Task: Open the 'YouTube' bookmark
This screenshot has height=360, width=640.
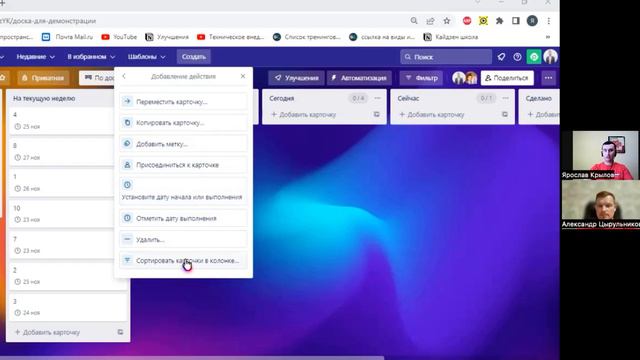Action: [x=119, y=37]
